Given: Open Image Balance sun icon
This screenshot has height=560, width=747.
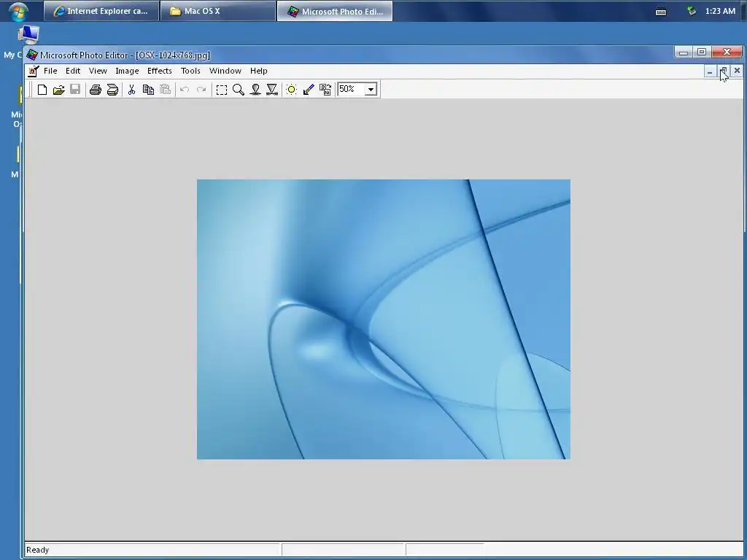Looking at the screenshot, I should click(x=292, y=90).
